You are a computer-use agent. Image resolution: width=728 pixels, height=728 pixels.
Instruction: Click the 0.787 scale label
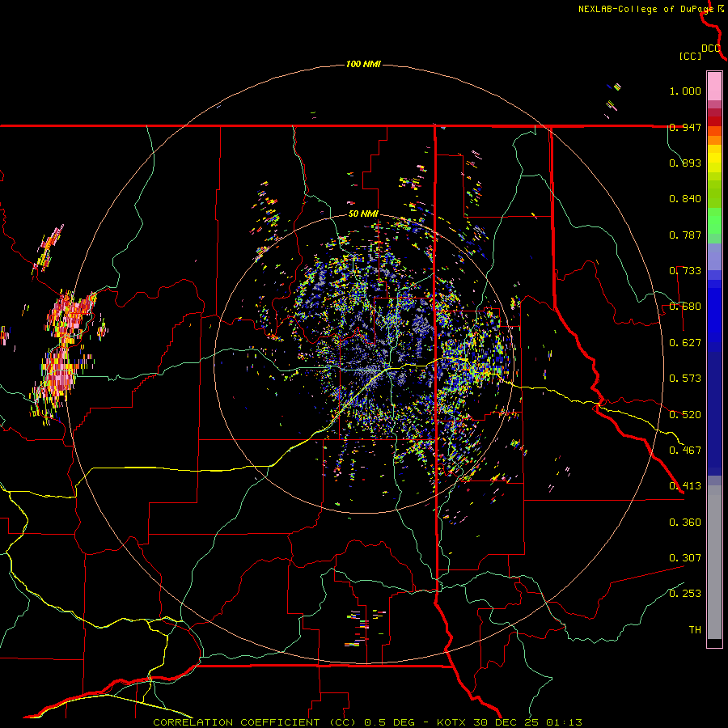pyautogui.click(x=685, y=235)
